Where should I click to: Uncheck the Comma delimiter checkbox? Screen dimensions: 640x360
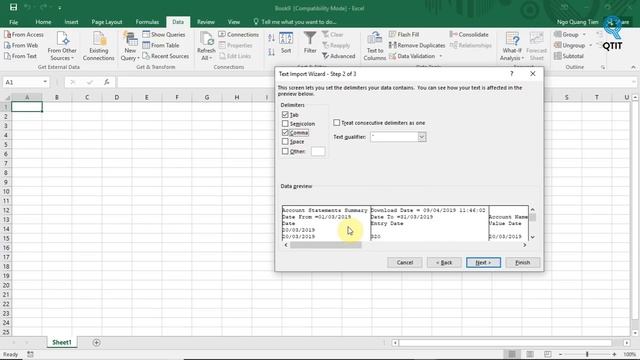(x=285, y=133)
